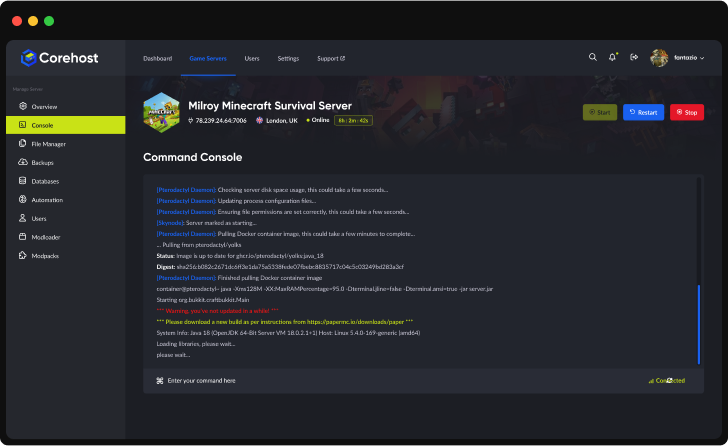Viewport: 728px width, 446px height.
Task: Click the papermc.io download warning line
Action: pos(285,322)
